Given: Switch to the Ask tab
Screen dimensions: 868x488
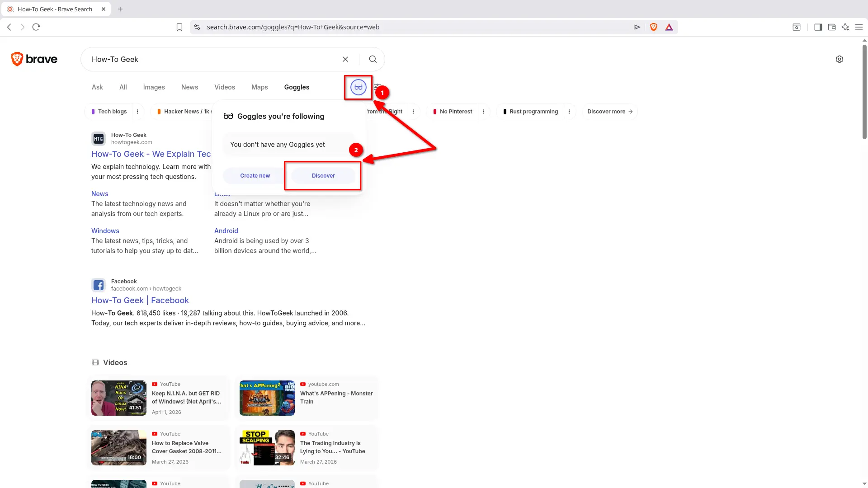Looking at the screenshot, I should click(x=97, y=87).
